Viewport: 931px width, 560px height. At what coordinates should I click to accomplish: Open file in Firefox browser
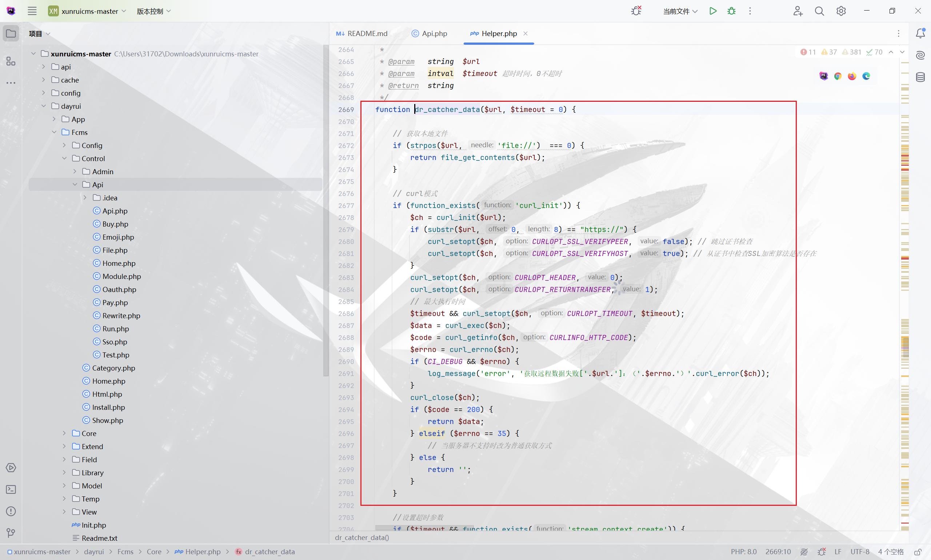[x=852, y=76]
